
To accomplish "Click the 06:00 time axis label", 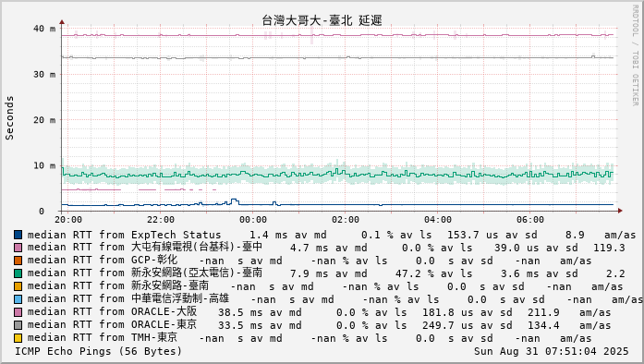I will pos(530,220).
